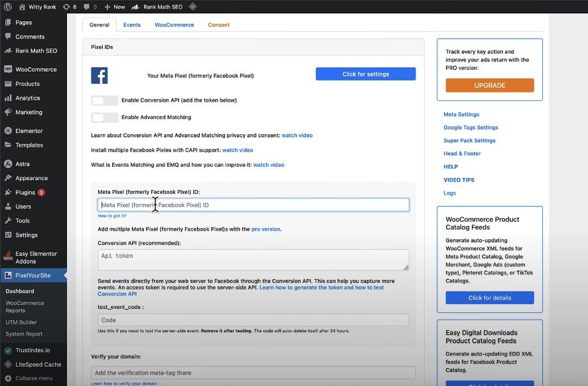Click the diamond icon in admin bar
The image size is (588, 386).
192,7
